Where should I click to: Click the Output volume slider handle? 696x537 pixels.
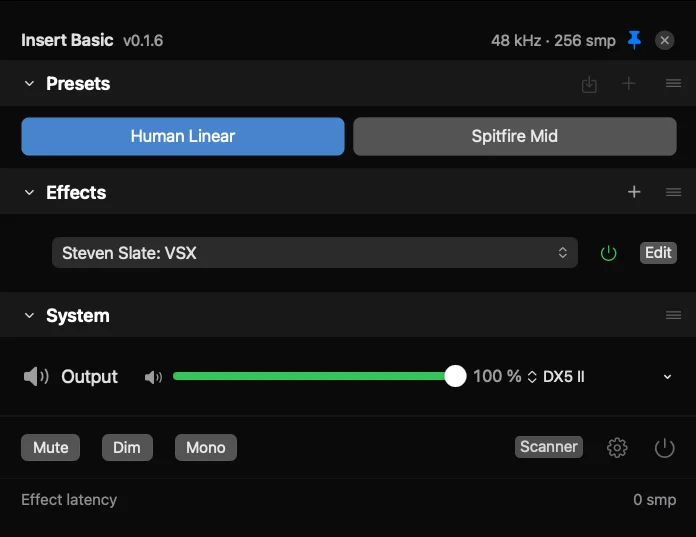pyautogui.click(x=455, y=376)
